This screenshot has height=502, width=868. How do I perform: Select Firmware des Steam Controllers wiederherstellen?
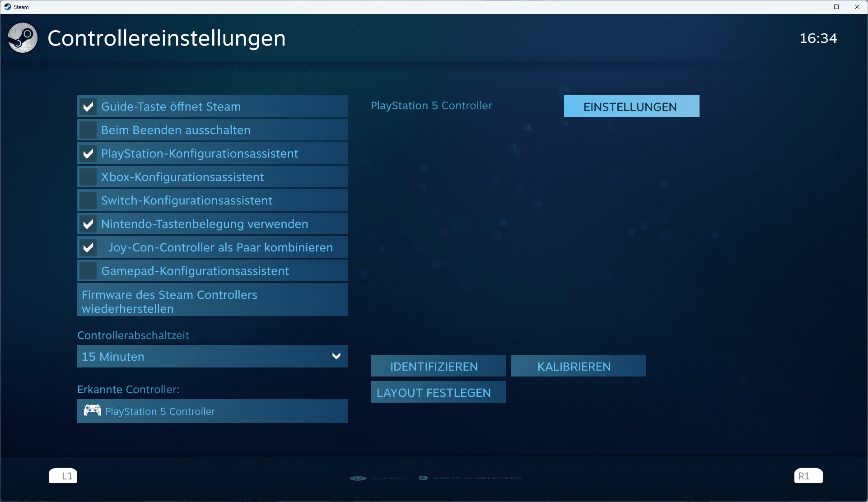pyautogui.click(x=212, y=300)
